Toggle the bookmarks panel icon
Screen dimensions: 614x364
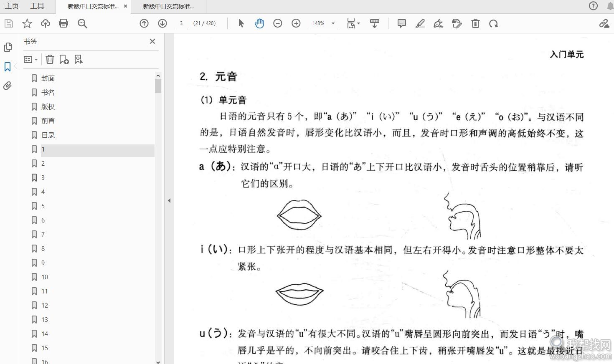[x=8, y=66]
